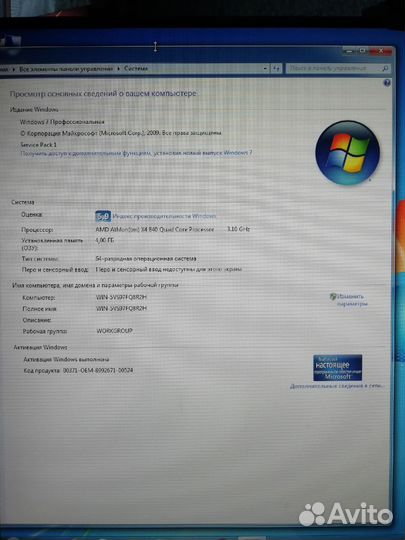Click the search magnifier icon in search box
This screenshot has height=540, width=405.
coord(385,69)
